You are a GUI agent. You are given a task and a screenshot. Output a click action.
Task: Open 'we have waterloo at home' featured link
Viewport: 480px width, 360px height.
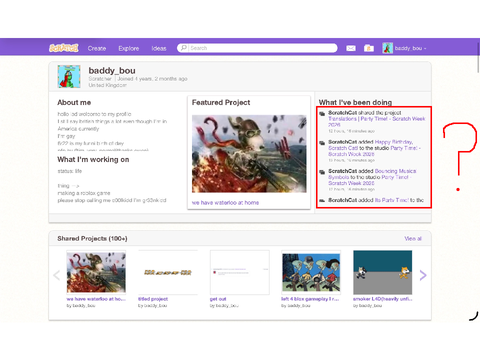point(225,202)
